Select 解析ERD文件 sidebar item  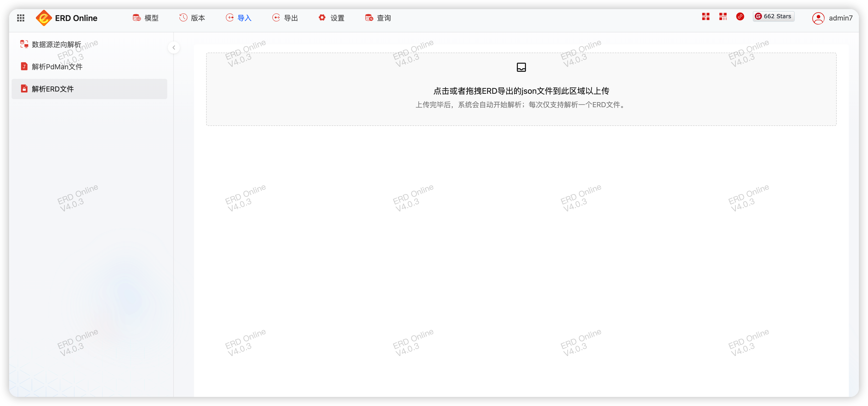53,89
